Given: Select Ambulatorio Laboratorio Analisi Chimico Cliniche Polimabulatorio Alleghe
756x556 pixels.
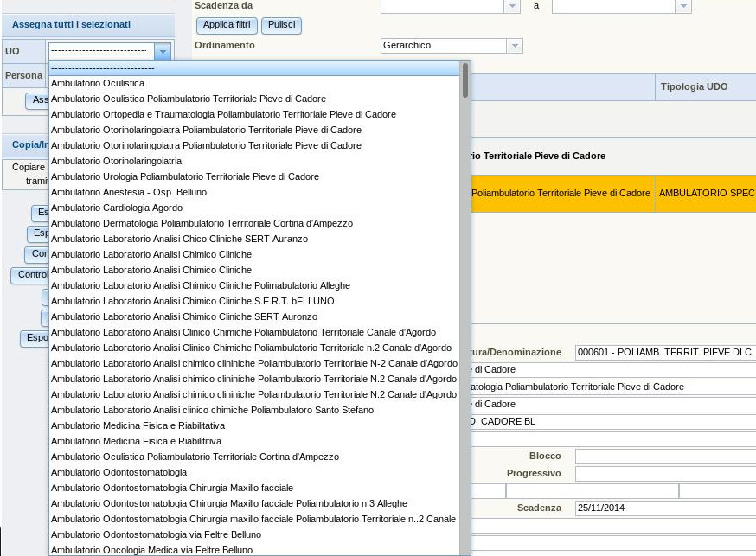Looking at the screenshot, I should [x=201, y=285].
